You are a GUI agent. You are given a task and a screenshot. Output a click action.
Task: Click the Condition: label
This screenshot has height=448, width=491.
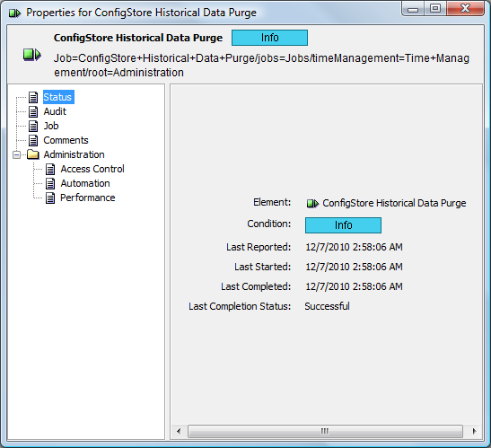(x=269, y=224)
